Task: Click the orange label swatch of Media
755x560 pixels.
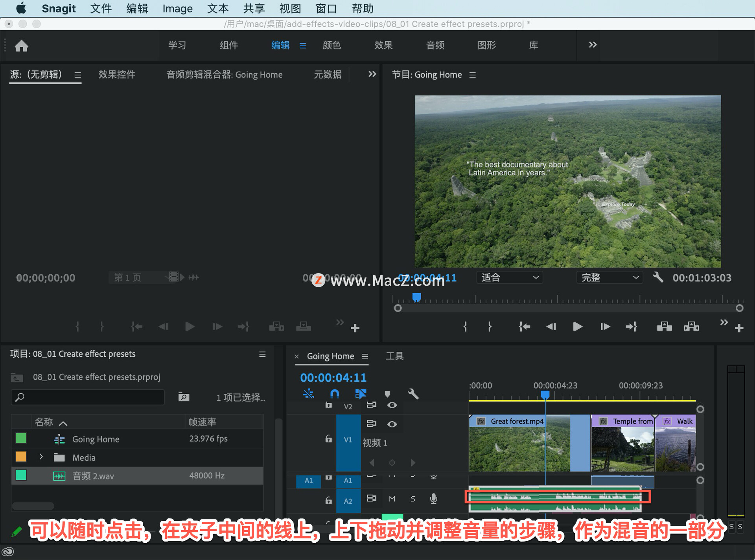Action: coord(21,457)
